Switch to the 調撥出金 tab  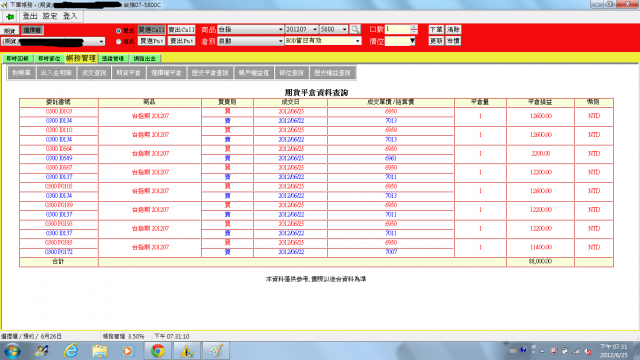145,59
